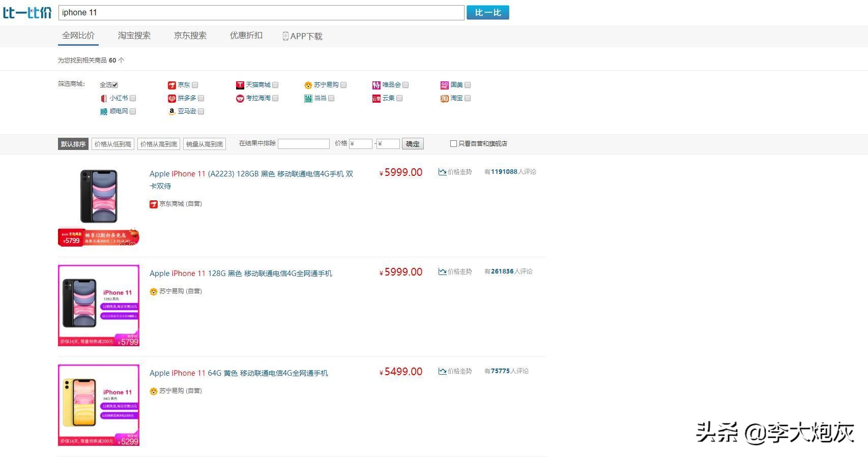Open the 优惠折扣 tab
Image resolution: width=868 pixels, height=457 pixels.
[x=246, y=36]
